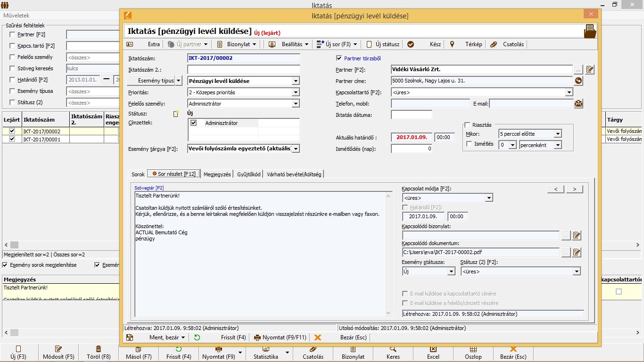Enable the Riasztás checkbox
Screen dimensions: 644x362
pyautogui.click(x=468, y=125)
